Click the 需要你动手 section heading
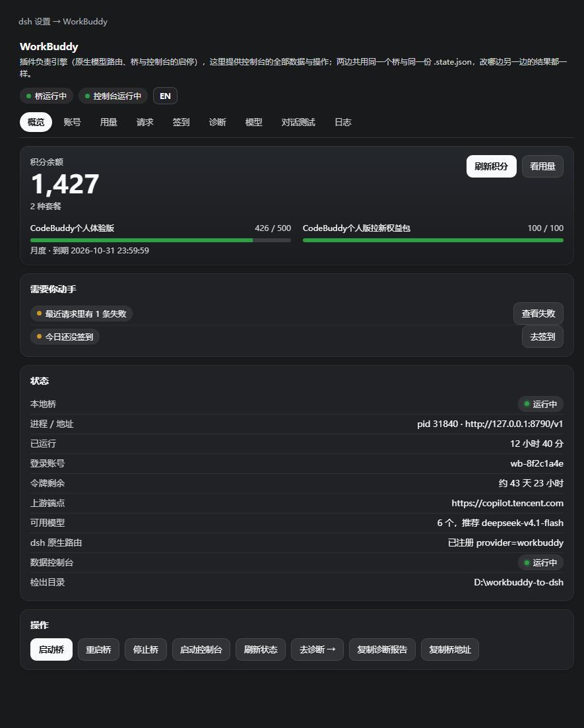Viewport: 584px width, 728px height. point(53,289)
